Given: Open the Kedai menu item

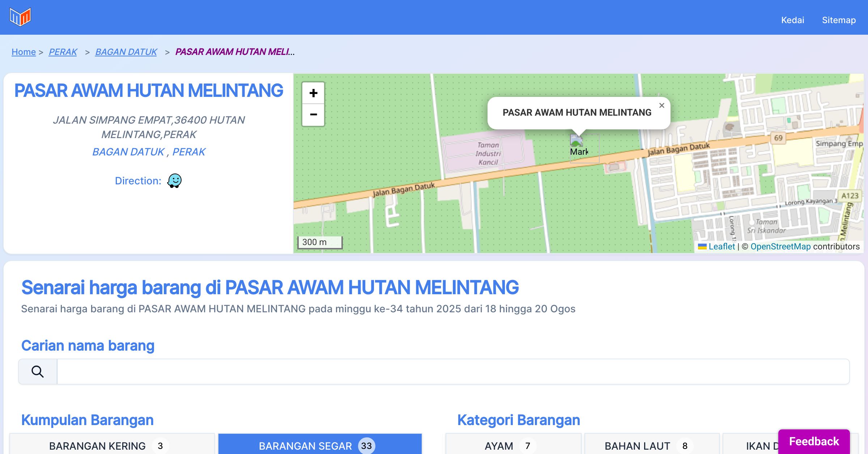Looking at the screenshot, I should coord(792,20).
